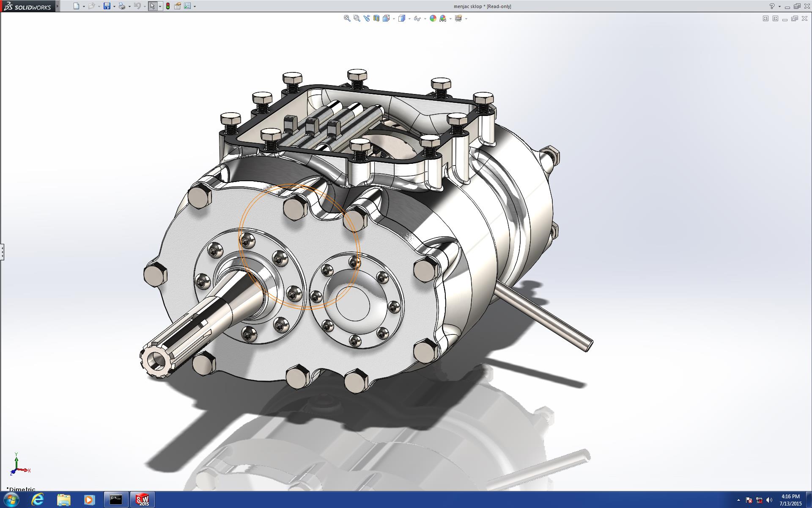The width and height of the screenshot is (812, 508).
Task: Expand the Display Style dropdown
Action: (409, 19)
